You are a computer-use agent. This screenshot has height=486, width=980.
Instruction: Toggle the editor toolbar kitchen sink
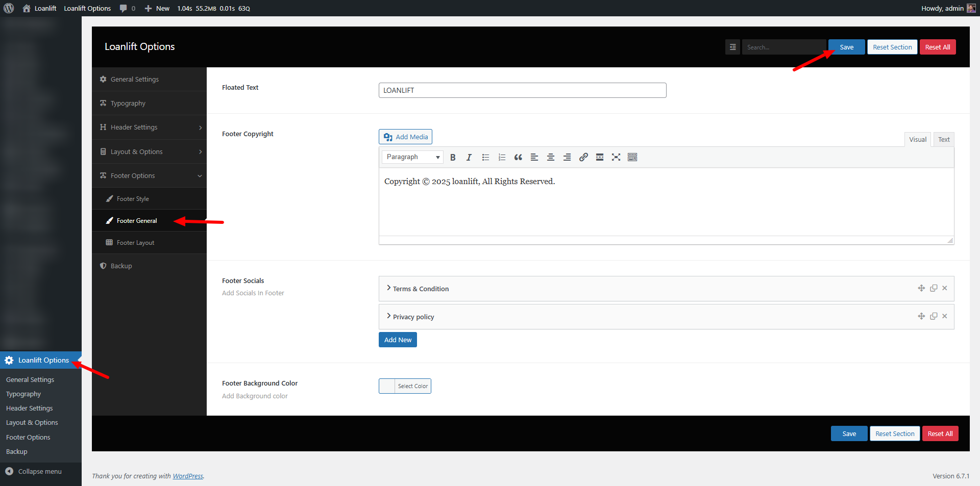632,157
